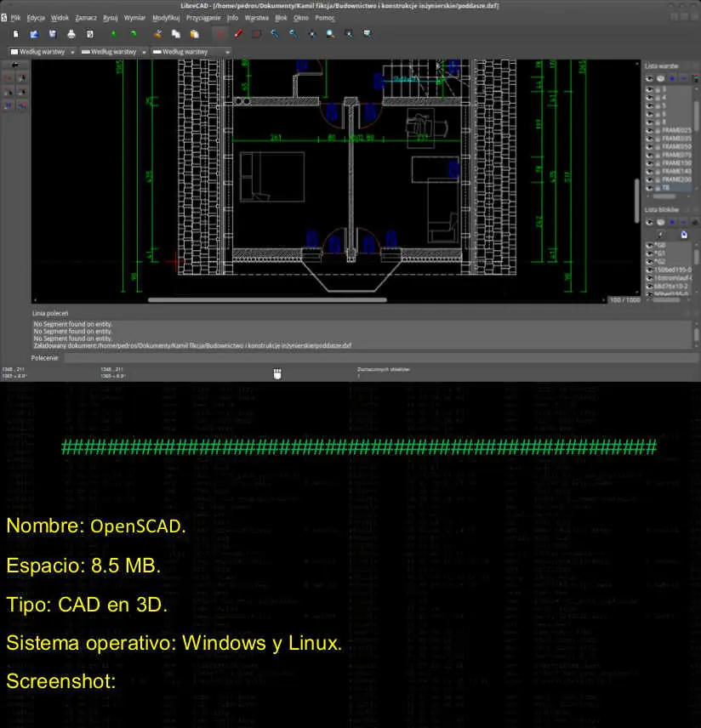Viewport: 701px width, 728px height.
Task: Toggle visibility eye of layer TB
Action: click(x=649, y=188)
